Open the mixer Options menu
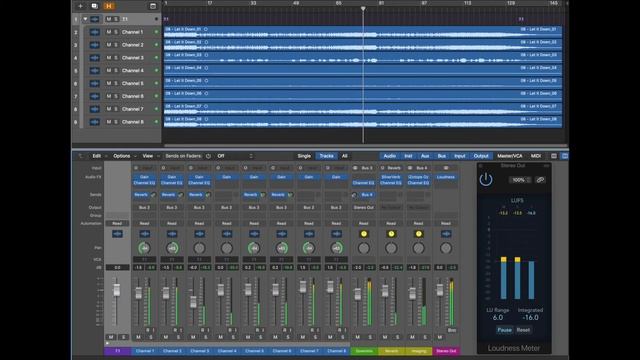This screenshot has width=640, height=360. pos(122,156)
